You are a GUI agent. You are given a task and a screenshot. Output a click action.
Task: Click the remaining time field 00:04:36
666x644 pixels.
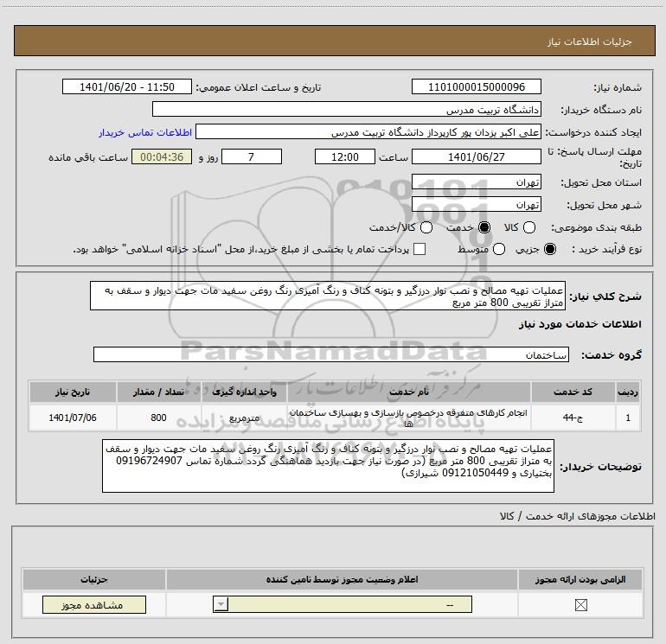(162, 156)
